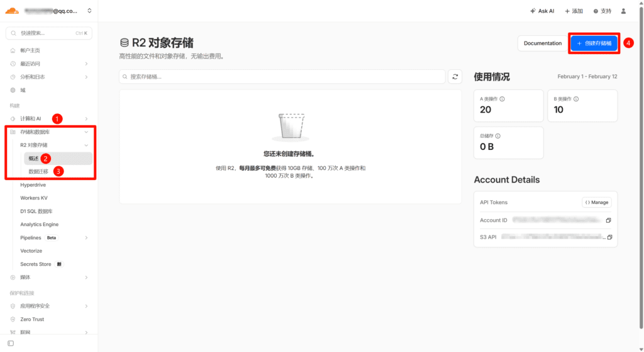Click info icon beside 总存储
Image resolution: width=644 pixels, height=352 pixels.
(498, 135)
